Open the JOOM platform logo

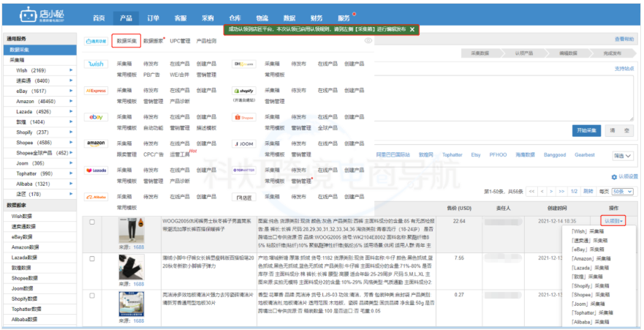tap(244, 144)
